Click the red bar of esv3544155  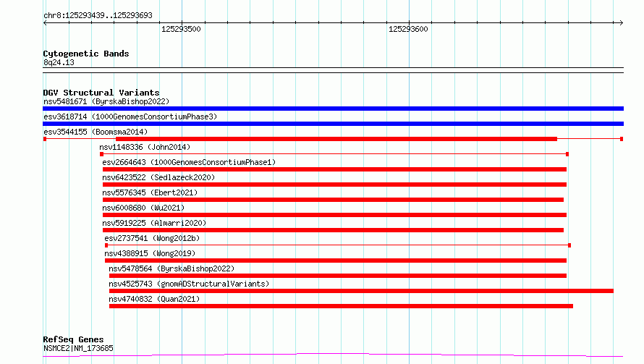pos(336,139)
